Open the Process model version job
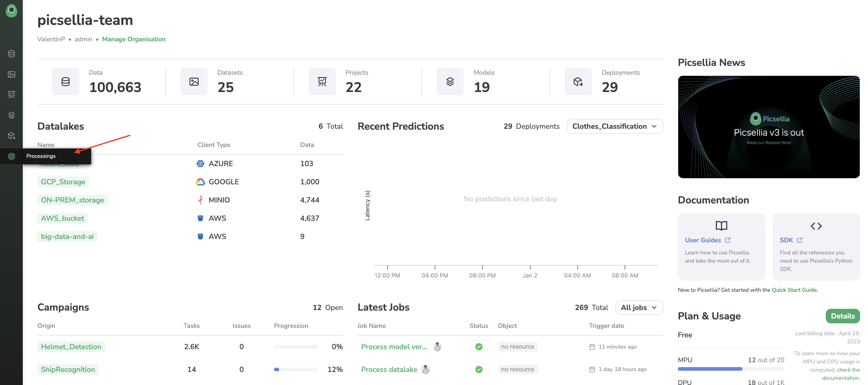 [x=394, y=347]
